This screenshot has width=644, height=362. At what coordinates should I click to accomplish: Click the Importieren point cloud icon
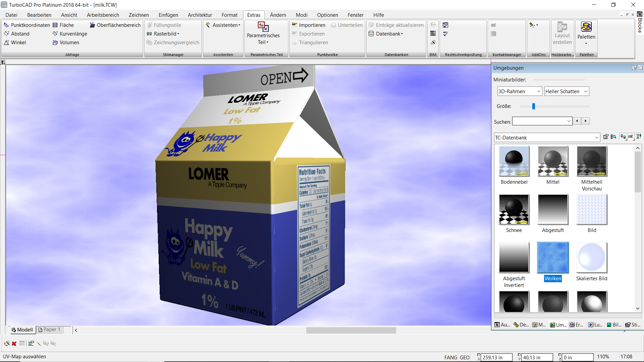tap(309, 25)
